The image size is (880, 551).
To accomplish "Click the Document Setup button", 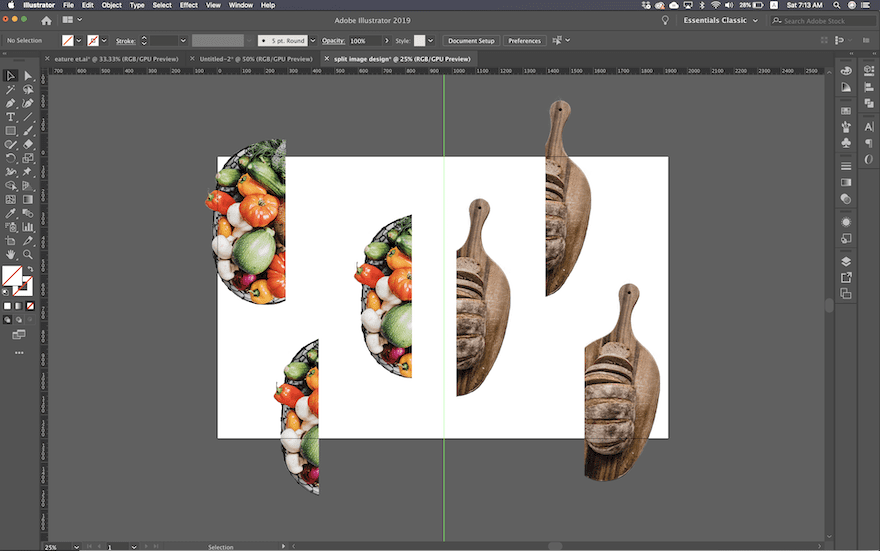I will point(470,41).
